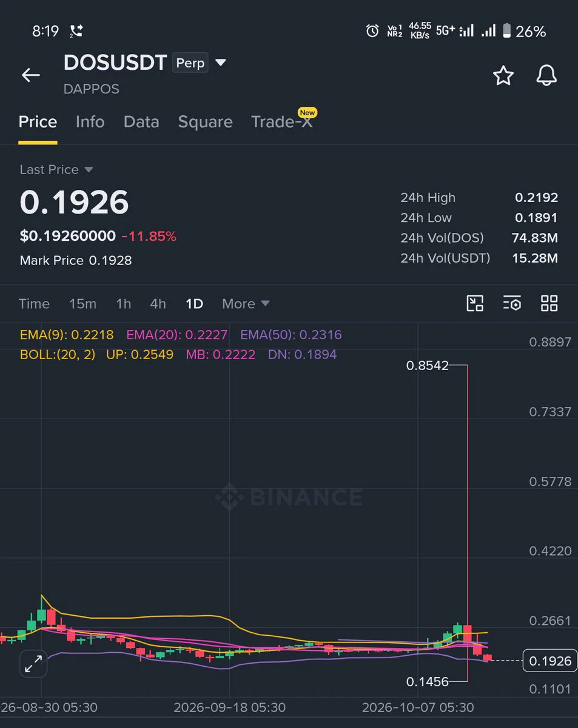Tap the back arrow icon
Screen dimensions: 578x728
[30, 75]
